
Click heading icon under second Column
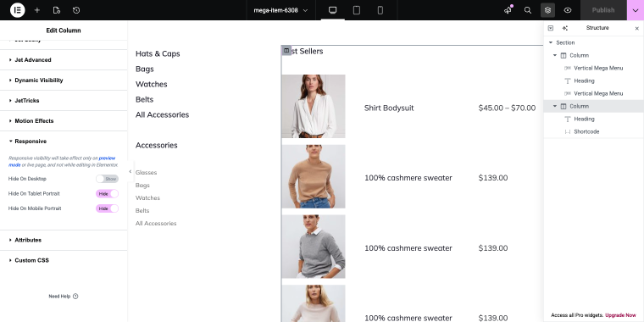pyautogui.click(x=568, y=119)
